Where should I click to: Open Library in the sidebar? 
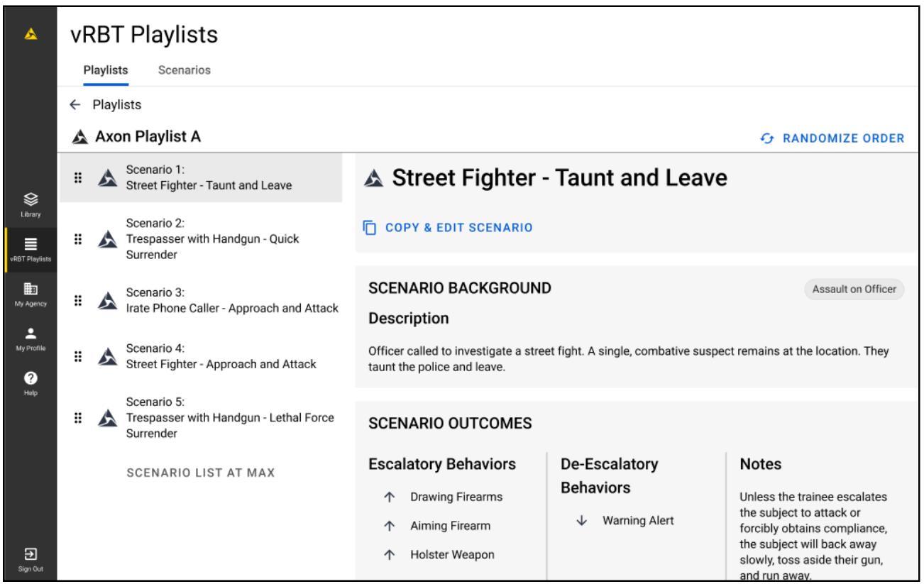tap(31, 204)
